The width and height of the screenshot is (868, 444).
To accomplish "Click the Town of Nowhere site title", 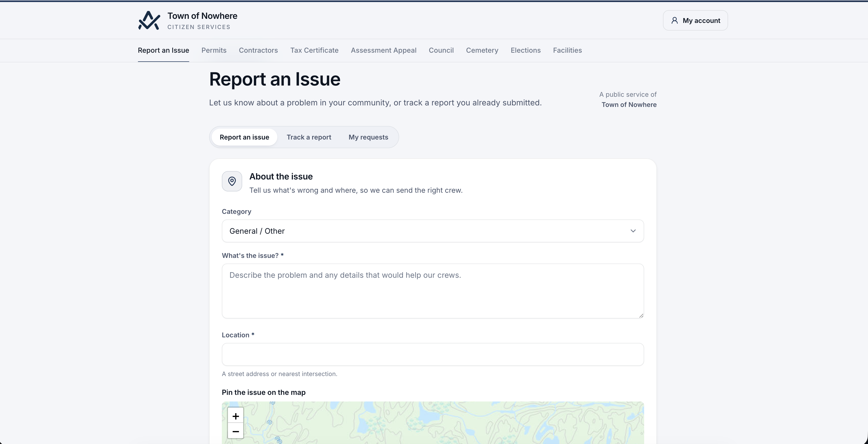I will coord(202,16).
